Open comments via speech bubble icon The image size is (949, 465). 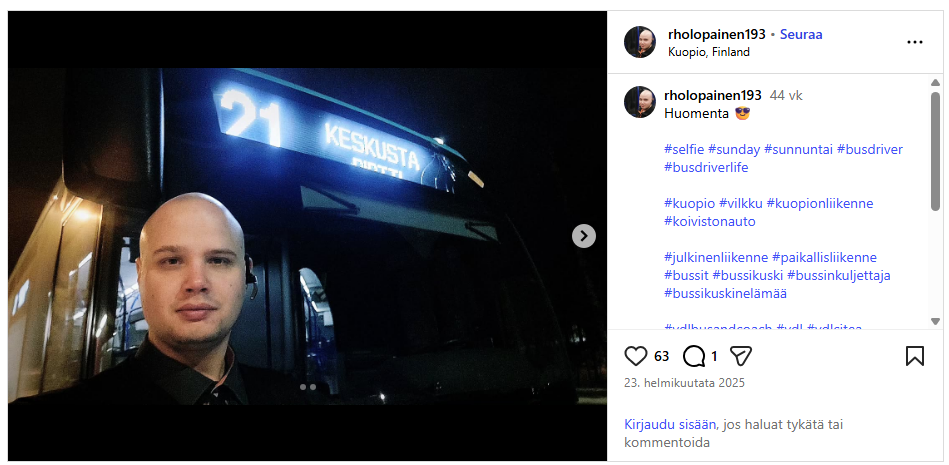click(694, 356)
